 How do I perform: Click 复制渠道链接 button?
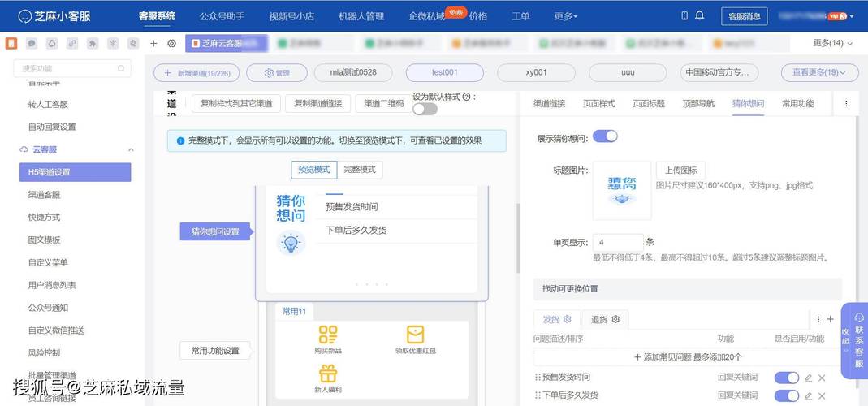317,104
